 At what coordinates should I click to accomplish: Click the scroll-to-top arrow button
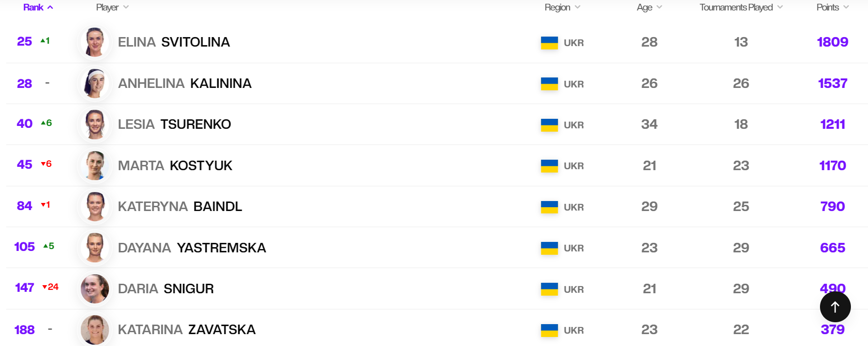[835, 307]
